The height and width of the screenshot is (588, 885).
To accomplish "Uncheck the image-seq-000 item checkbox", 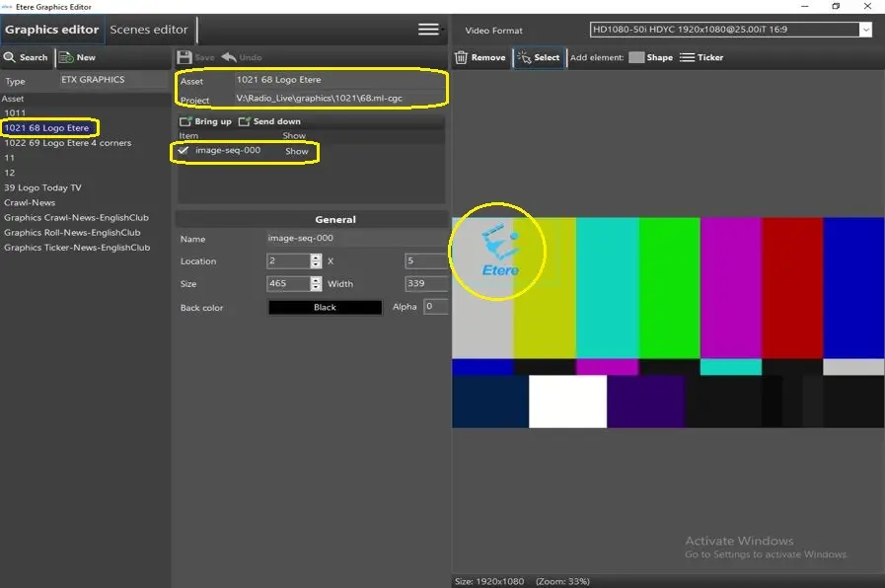I will pyautogui.click(x=184, y=151).
